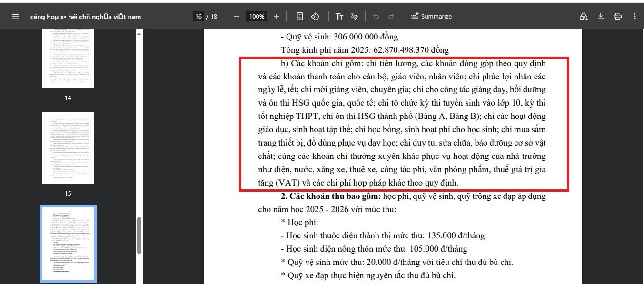Click the total page count "18"

tap(214, 16)
